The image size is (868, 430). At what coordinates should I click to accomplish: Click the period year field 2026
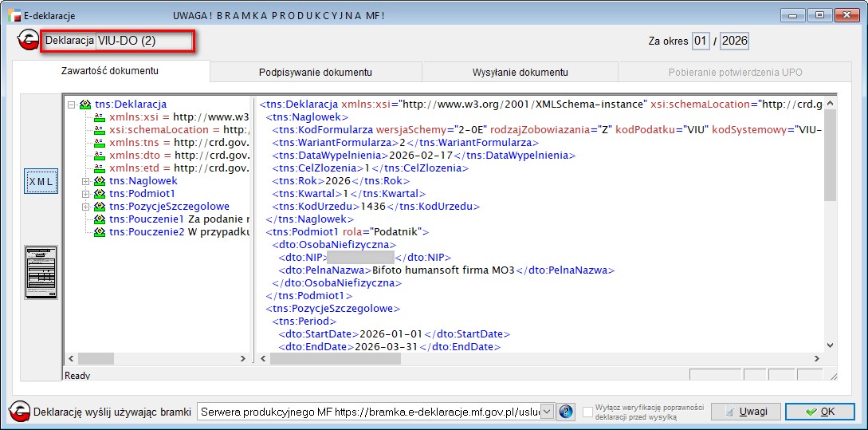click(734, 41)
